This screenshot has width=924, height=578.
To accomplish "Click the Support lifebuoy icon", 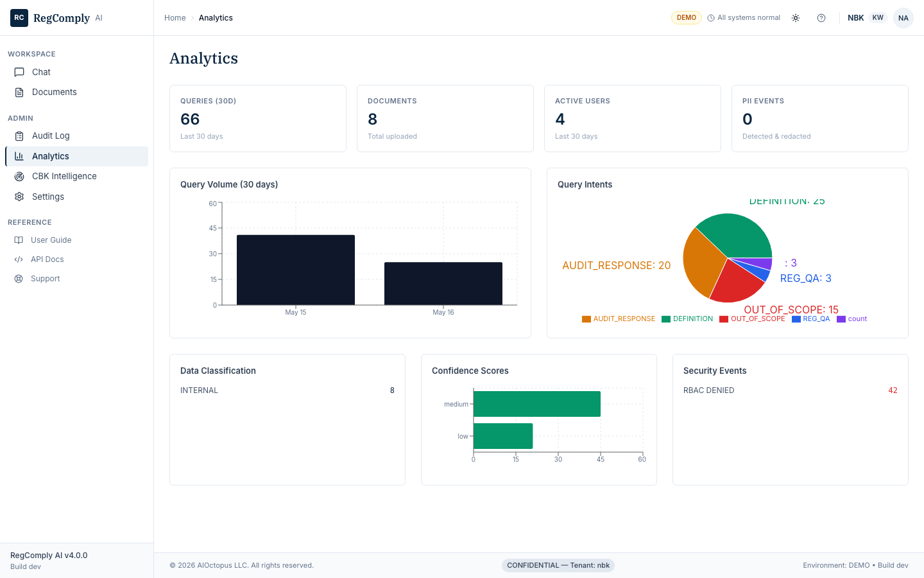I will (x=19, y=279).
